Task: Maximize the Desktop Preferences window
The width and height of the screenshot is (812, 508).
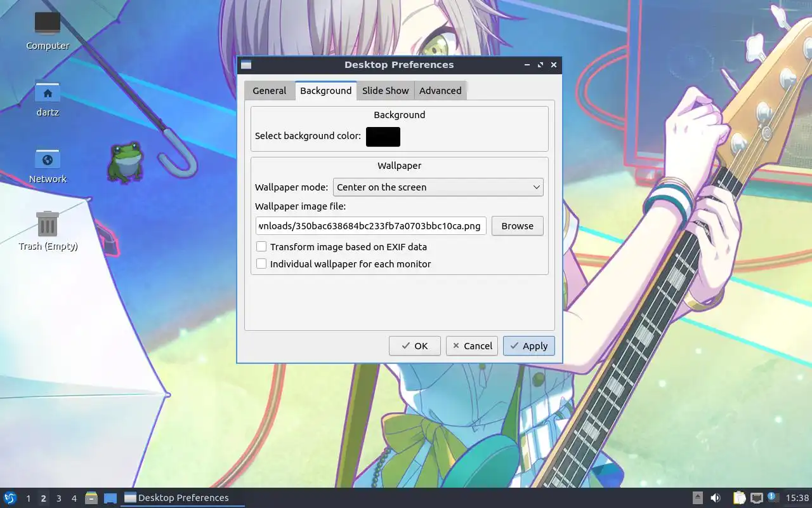Action: click(540, 65)
